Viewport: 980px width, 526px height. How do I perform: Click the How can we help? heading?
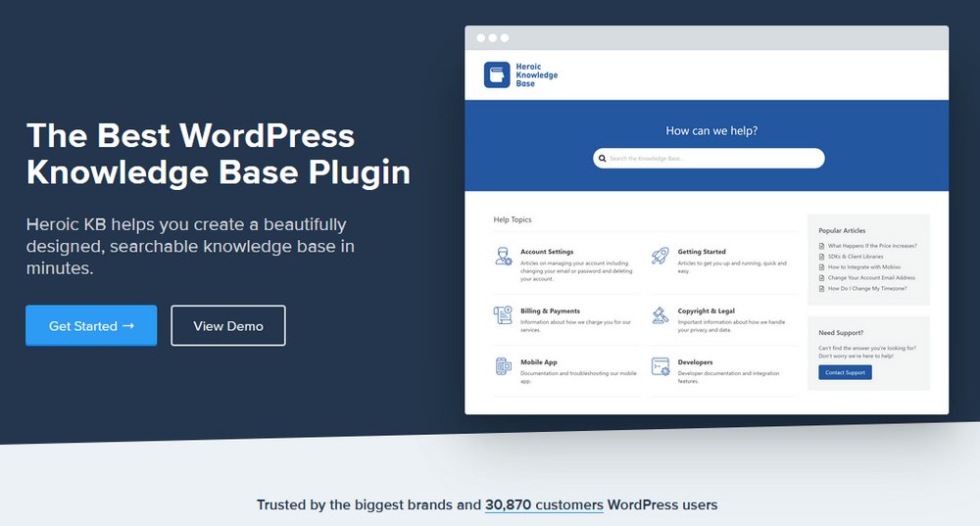click(711, 130)
